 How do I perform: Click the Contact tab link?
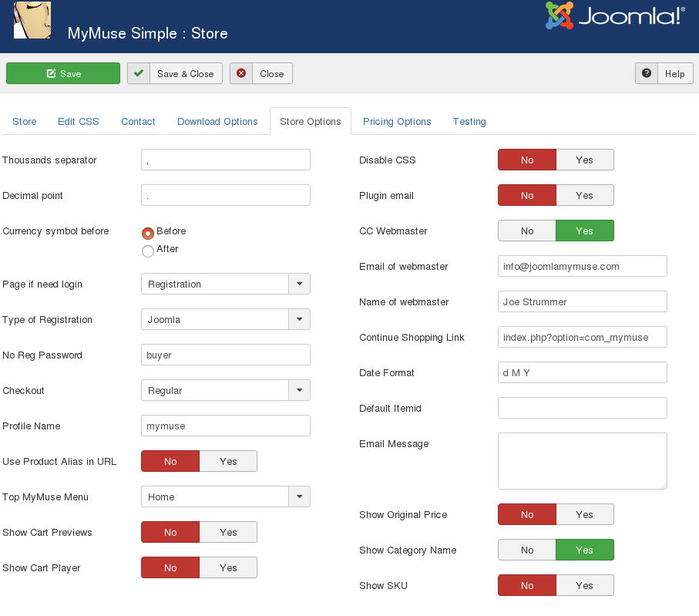tap(138, 122)
